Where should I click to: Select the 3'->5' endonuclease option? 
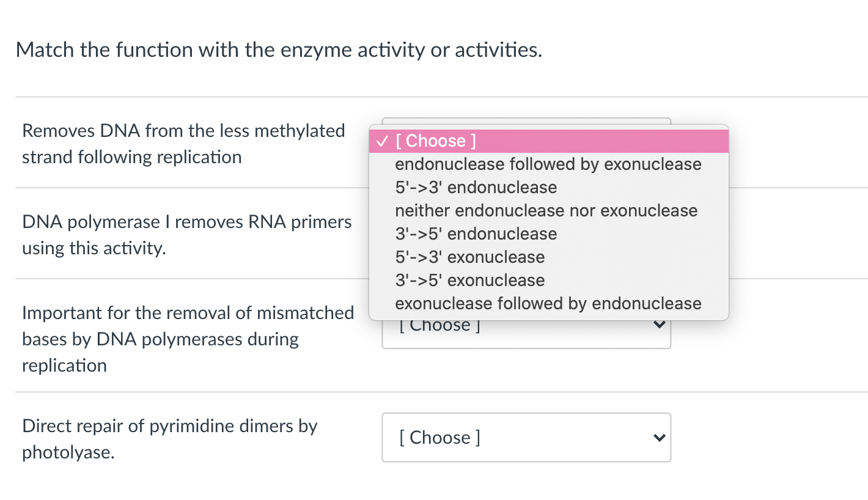(x=476, y=233)
